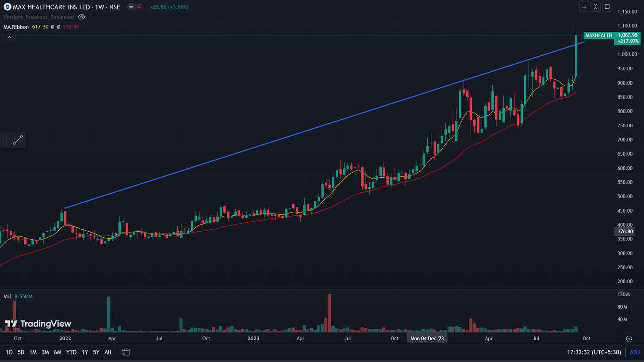Screen dimensions: 644x362
Task: Select the 1M time range
Action: click(33, 352)
